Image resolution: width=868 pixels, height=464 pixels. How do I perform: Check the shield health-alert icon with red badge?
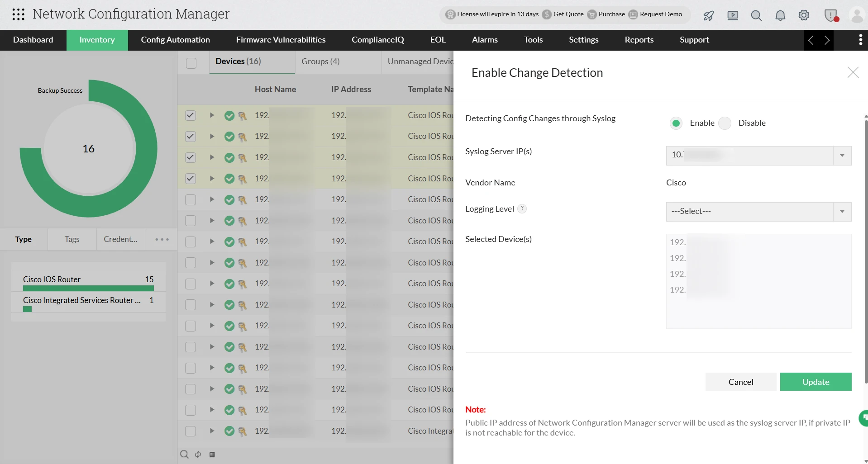pyautogui.click(x=831, y=15)
